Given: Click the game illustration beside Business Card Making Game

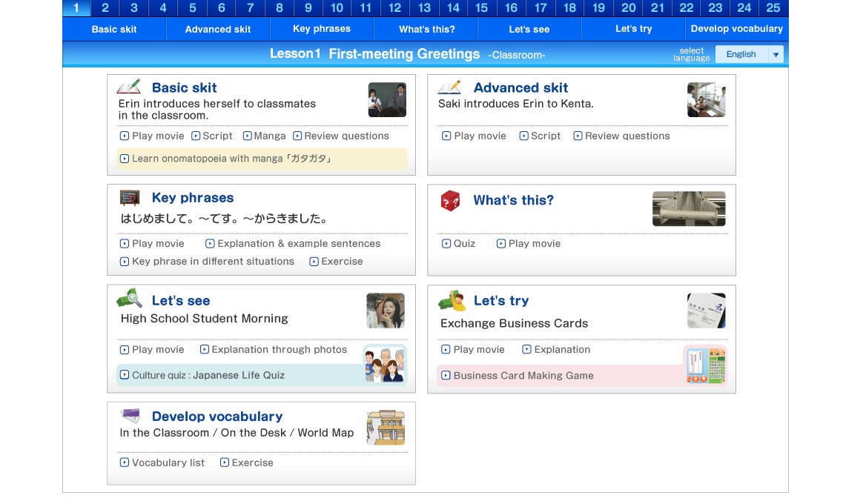Looking at the screenshot, I should coord(707,365).
